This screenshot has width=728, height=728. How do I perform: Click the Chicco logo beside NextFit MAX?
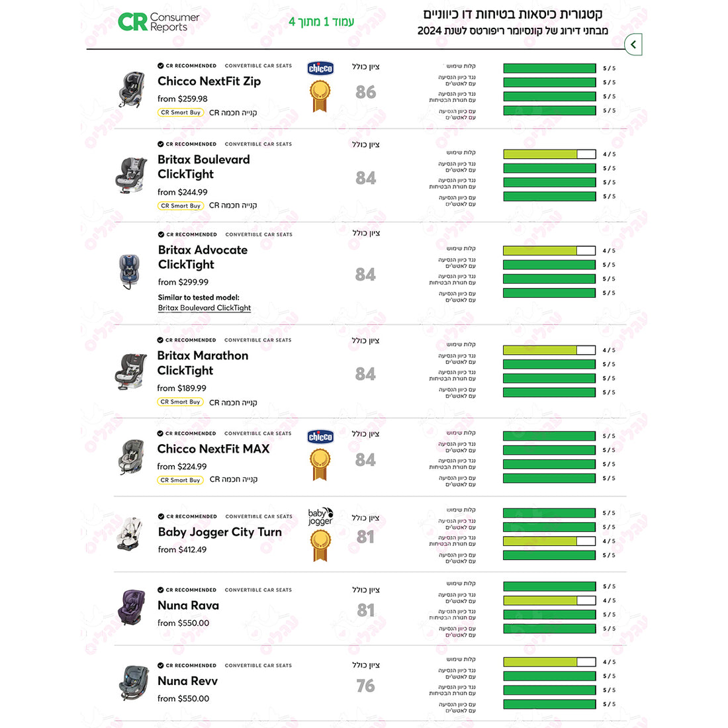[320, 437]
